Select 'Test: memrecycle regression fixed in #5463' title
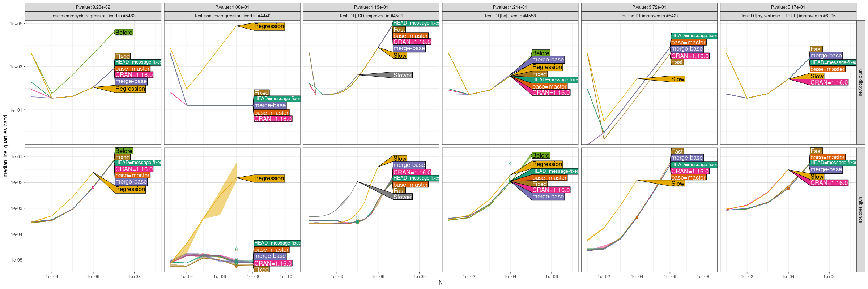This screenshot has height=289, width=868. (x=93, y=16)
